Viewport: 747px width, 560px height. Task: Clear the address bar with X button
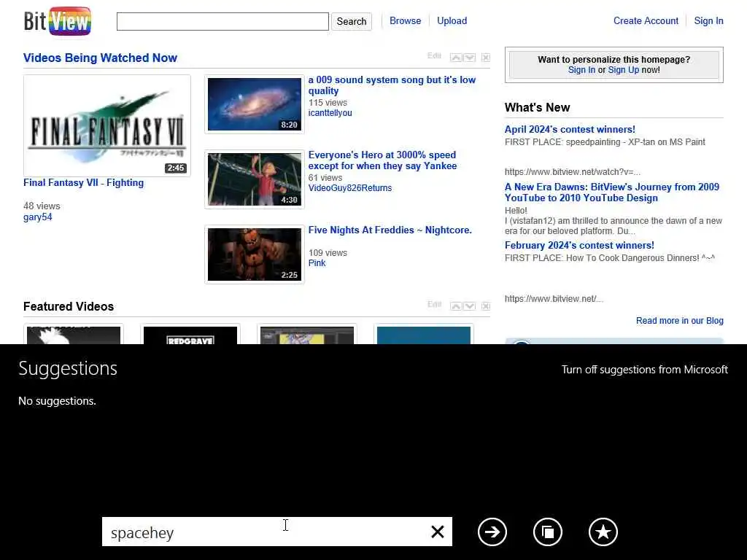[x=438, y=532]
